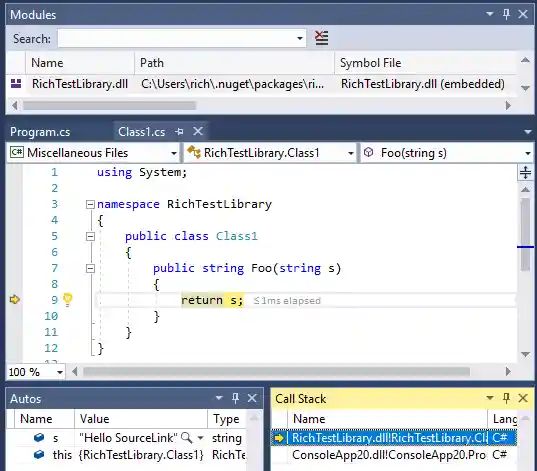Open the Modules search history dropdown
The width and height of the screenshot is (537, 471).
[x=300, y=38]
